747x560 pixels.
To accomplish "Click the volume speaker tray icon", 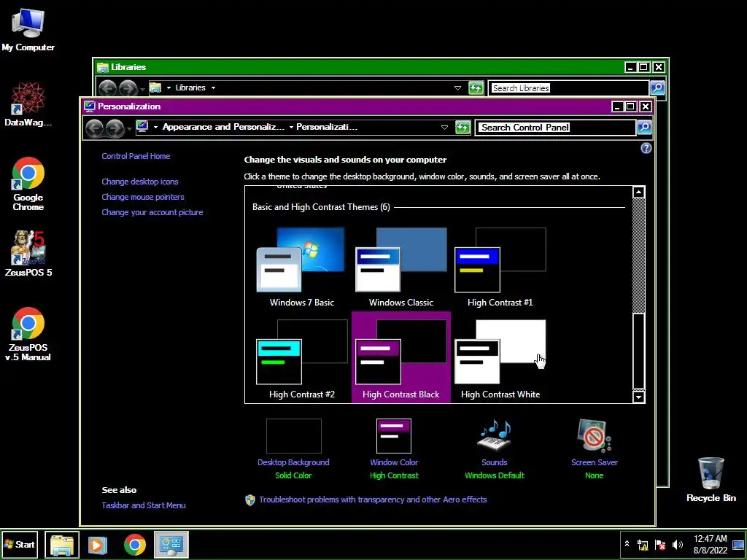I will (x=677, y=545).
